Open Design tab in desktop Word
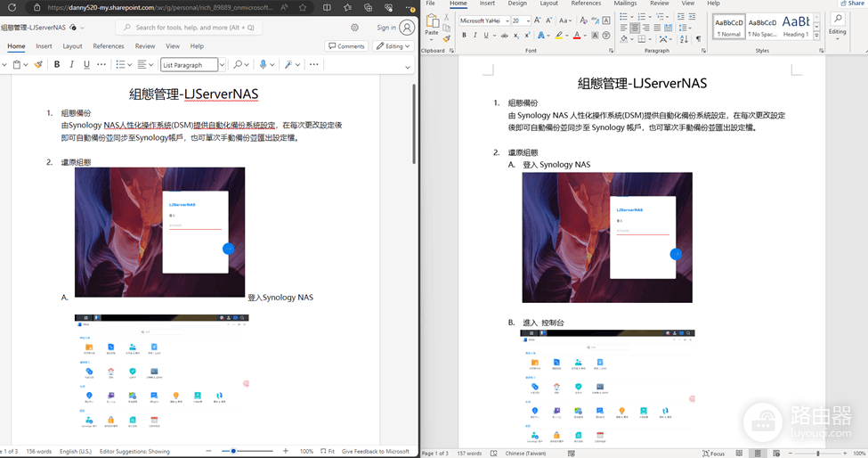 click(x=517, y=4)
